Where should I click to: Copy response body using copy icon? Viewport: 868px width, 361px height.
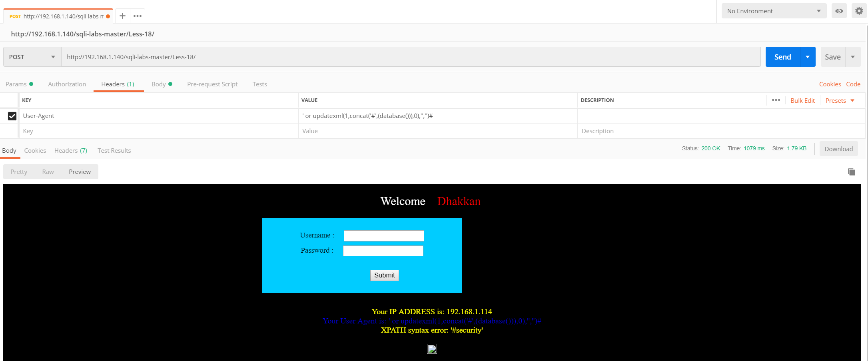[x=851, y=172]
